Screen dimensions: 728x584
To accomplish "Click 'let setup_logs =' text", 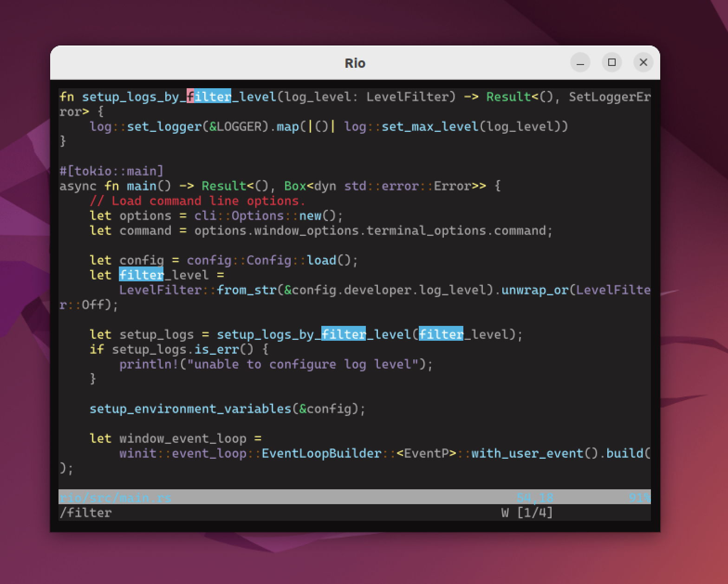I will 149,334.
